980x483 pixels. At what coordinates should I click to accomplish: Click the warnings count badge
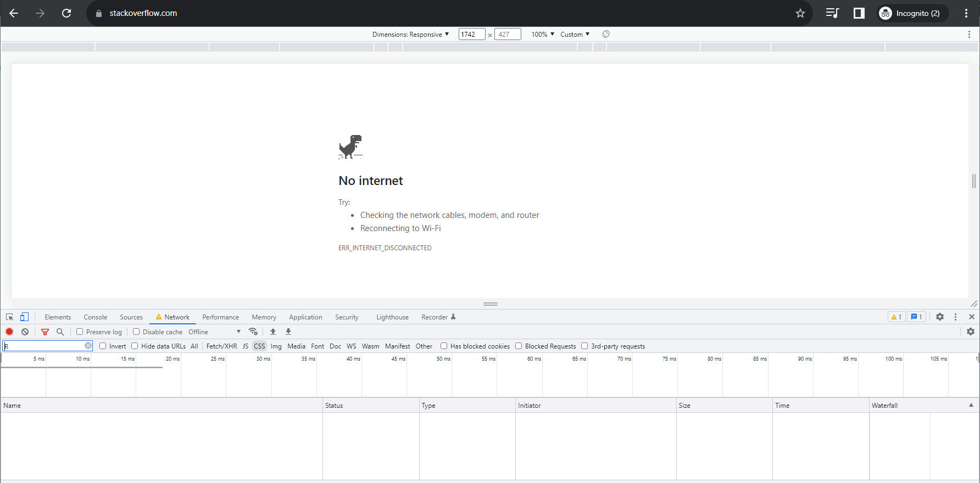point(897,317)
